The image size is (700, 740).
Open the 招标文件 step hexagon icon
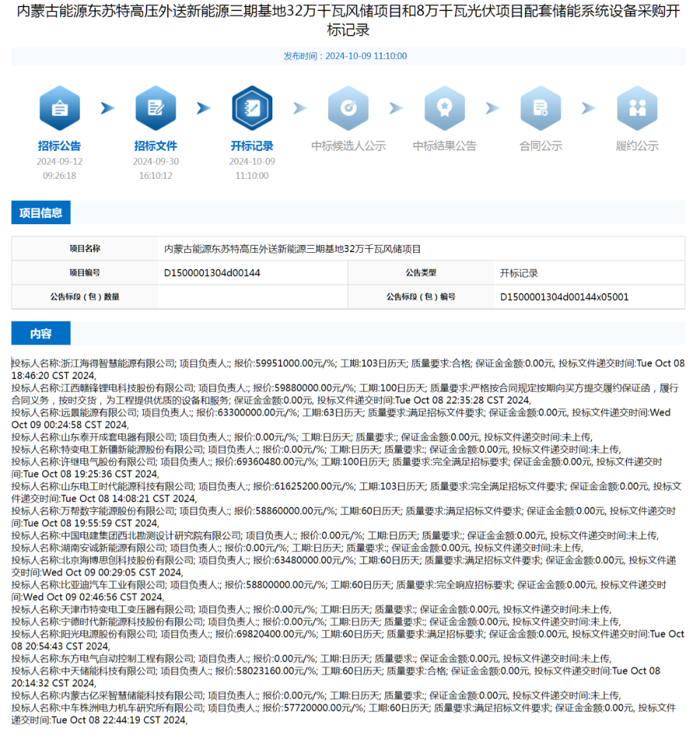click(156, 108)
